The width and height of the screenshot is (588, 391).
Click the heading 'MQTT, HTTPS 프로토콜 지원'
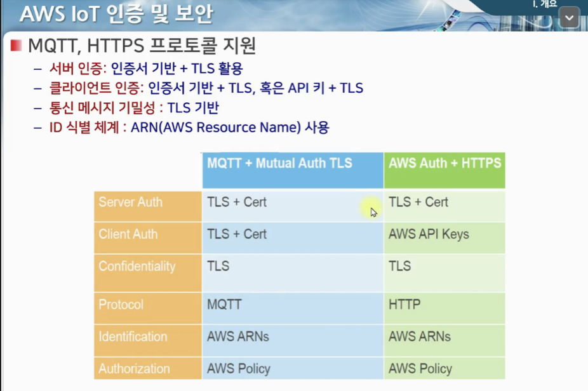tap(142, 46)
